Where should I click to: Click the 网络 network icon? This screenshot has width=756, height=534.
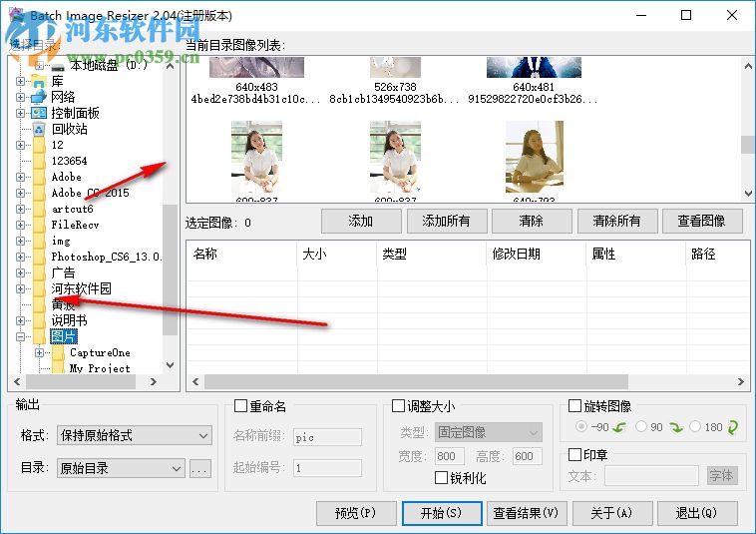coord(39,98)
